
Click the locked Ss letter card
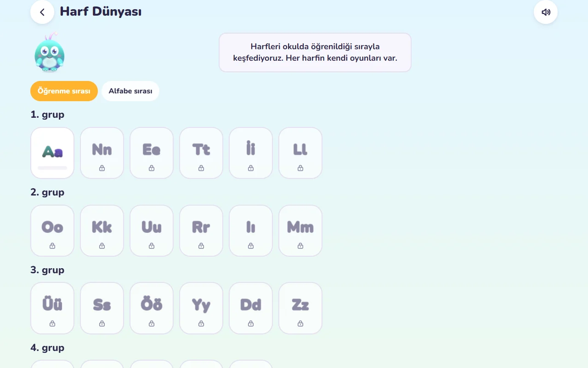[102, 308]
